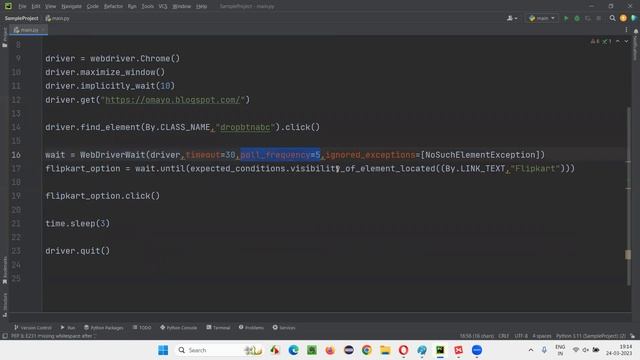Open the orange IDE updates icon

pyautogui.click(x=623, y=18)
